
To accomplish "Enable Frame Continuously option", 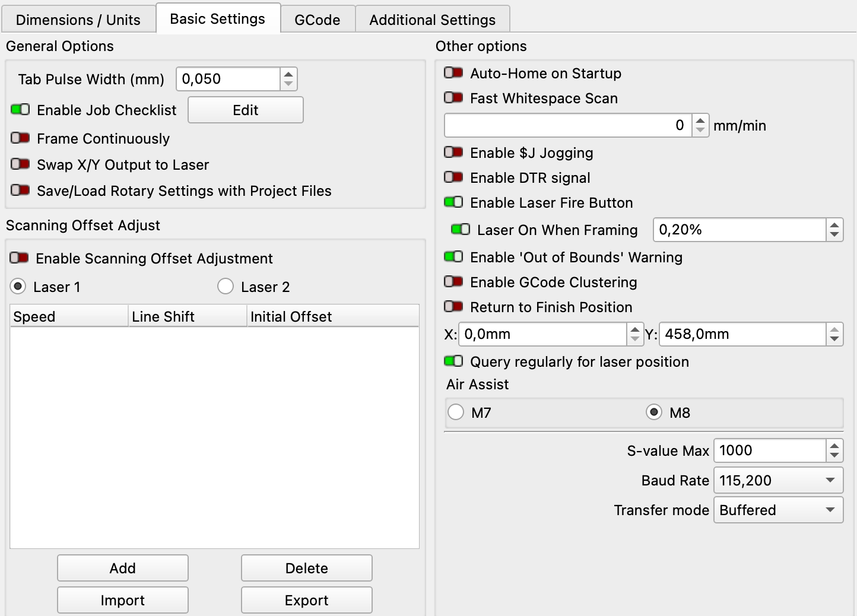I will (x=20, y=138).
